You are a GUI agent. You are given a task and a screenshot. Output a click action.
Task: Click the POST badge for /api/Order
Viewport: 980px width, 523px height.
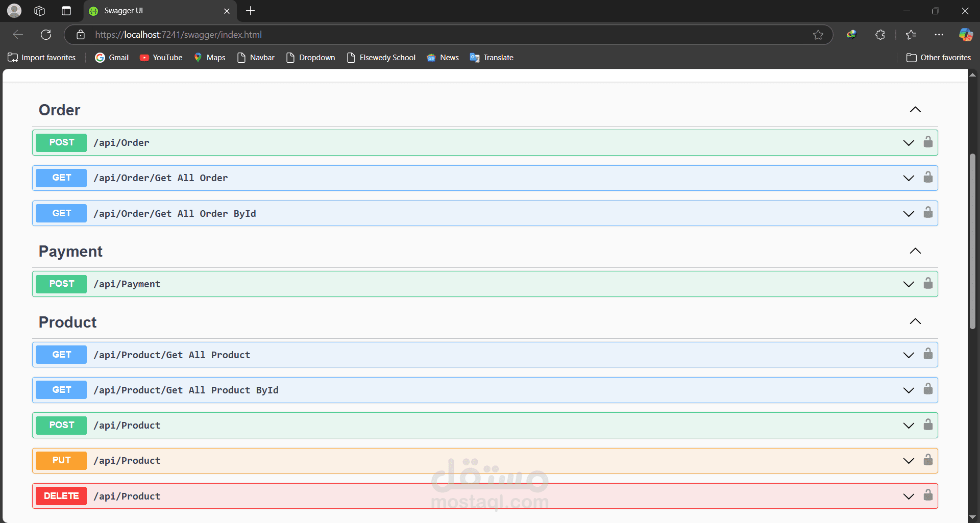(x=61, y=142)
